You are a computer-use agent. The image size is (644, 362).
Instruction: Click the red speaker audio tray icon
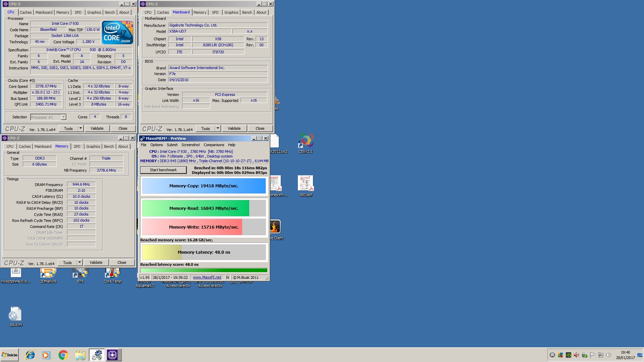click(x=576, y=355)
